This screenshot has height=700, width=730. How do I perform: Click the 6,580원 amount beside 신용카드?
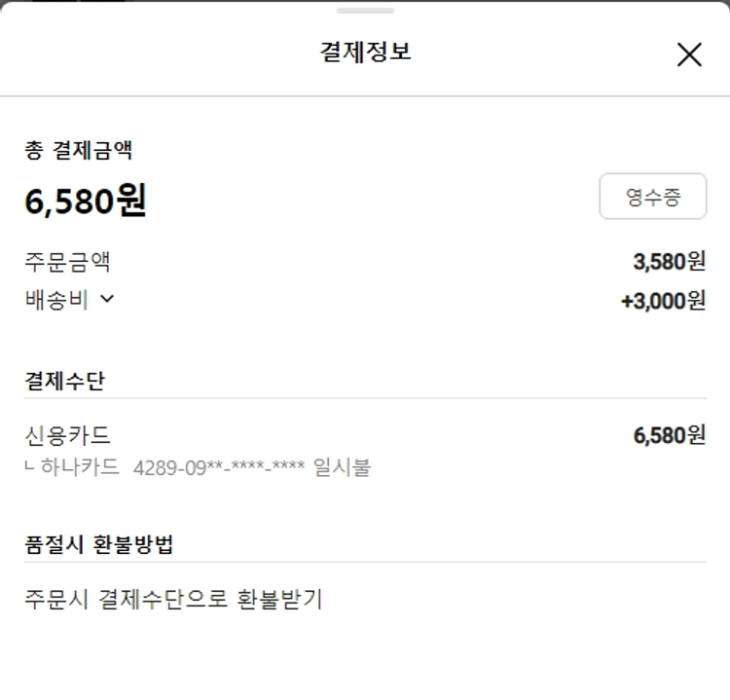pos(669,435)
